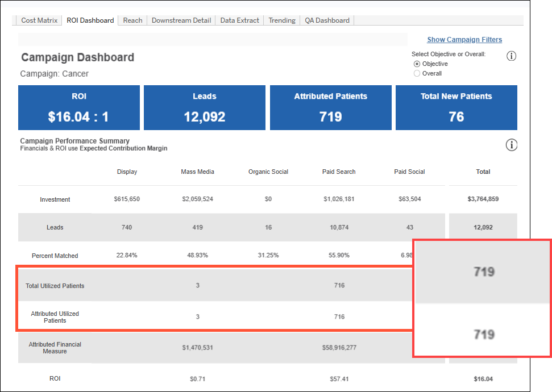
Task: Select the Total New Patients tile
Action: (x=456, y=108)
